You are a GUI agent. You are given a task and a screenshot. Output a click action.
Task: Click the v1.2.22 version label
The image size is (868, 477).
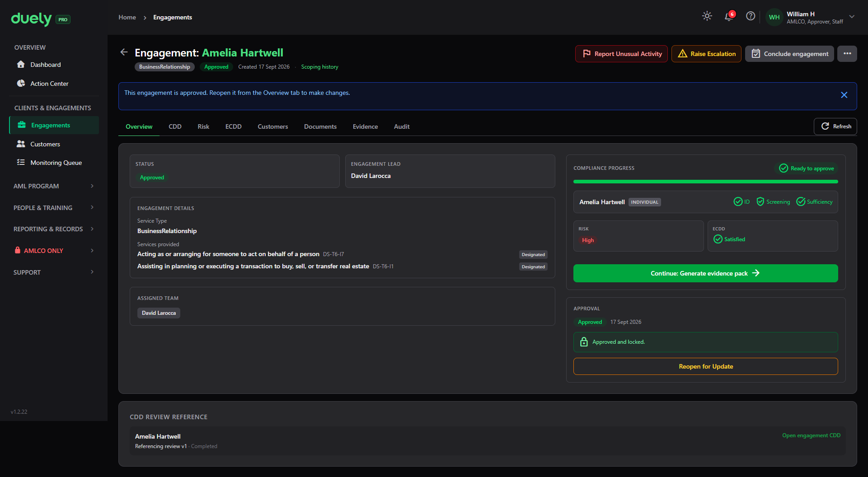[19, 412]
